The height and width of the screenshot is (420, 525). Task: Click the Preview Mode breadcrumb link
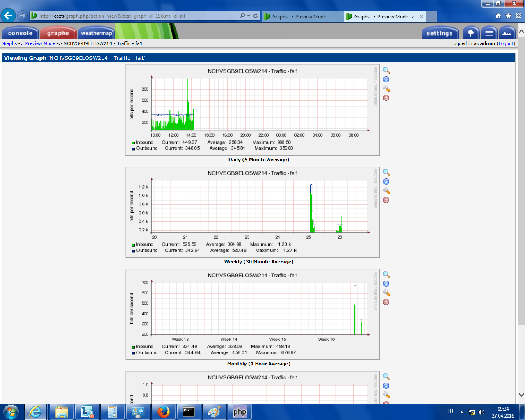(x=40, y=43)
